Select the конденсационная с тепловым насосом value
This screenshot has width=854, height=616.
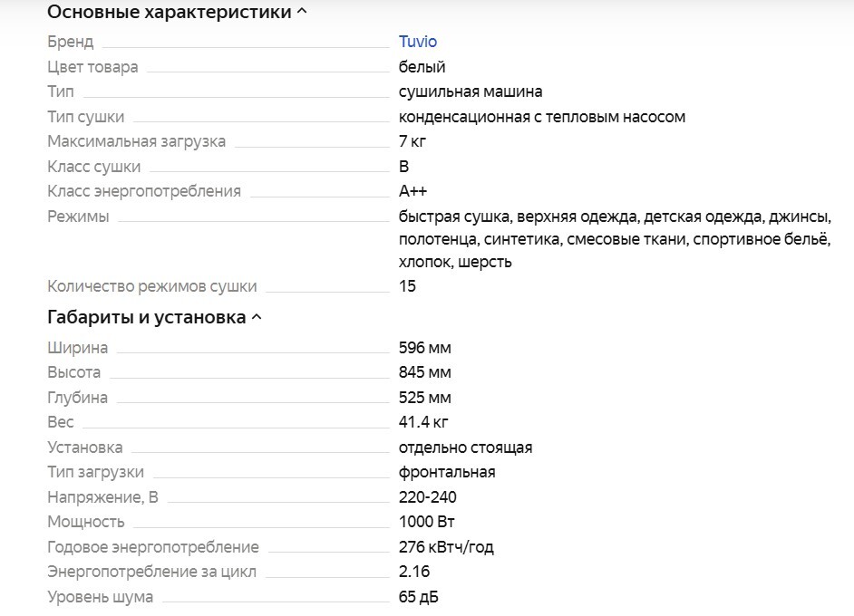click(541, 117)
